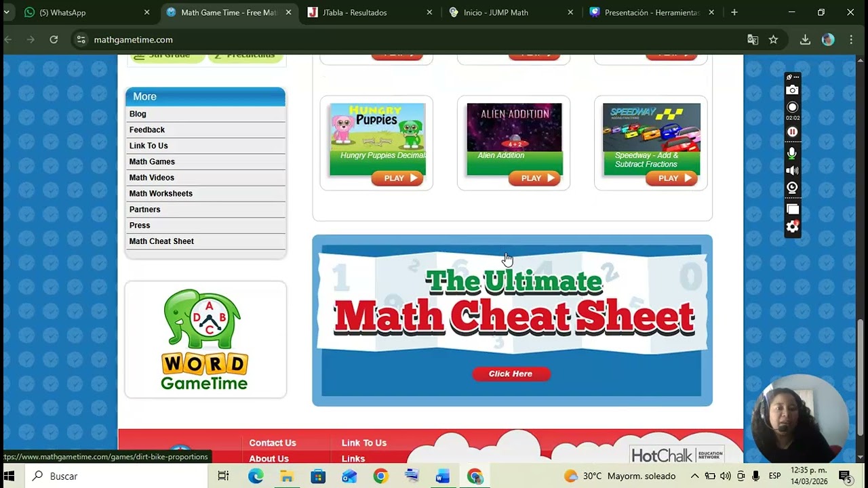This screenshot has width=868, height=488.
Task: Open the About Us footer link
Action: (x=269, y=458)
